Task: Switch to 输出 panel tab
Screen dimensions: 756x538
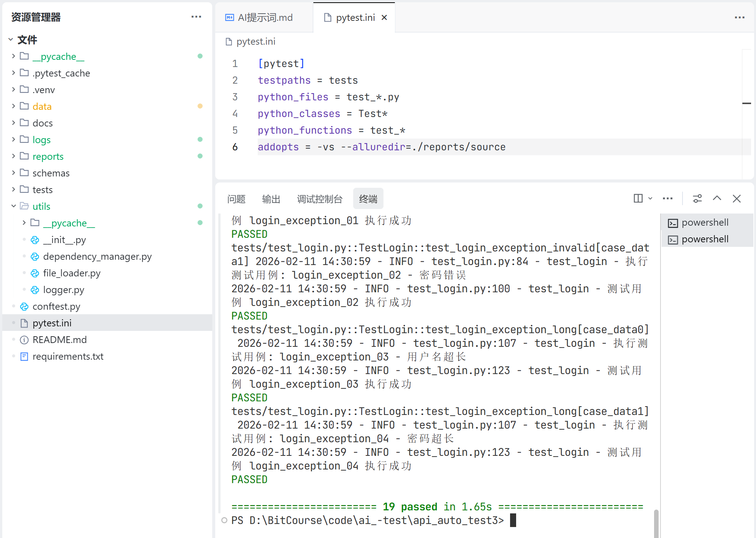Action: tap(271, 199)
